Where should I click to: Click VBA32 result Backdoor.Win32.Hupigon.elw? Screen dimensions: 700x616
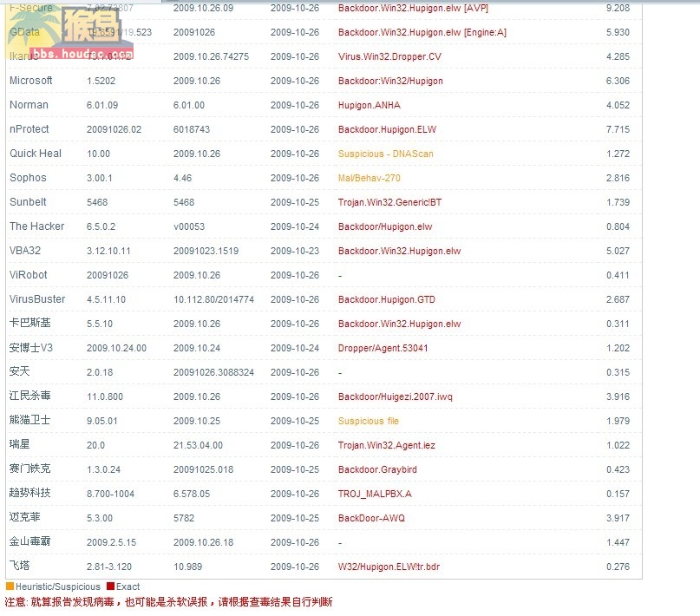[399, 251]
